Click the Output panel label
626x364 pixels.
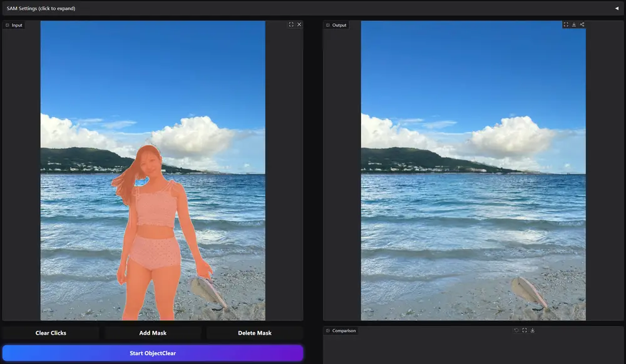pos(336,25)
